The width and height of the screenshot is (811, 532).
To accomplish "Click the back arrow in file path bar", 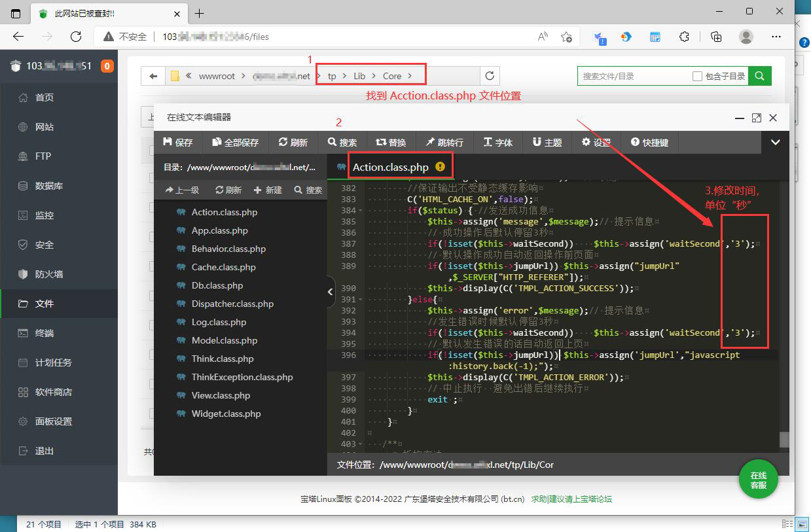I will (153, 76).
